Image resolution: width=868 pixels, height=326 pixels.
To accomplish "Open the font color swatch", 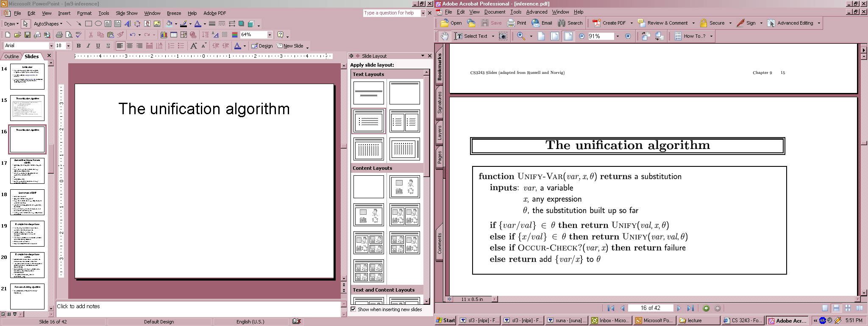I will 237,46.
